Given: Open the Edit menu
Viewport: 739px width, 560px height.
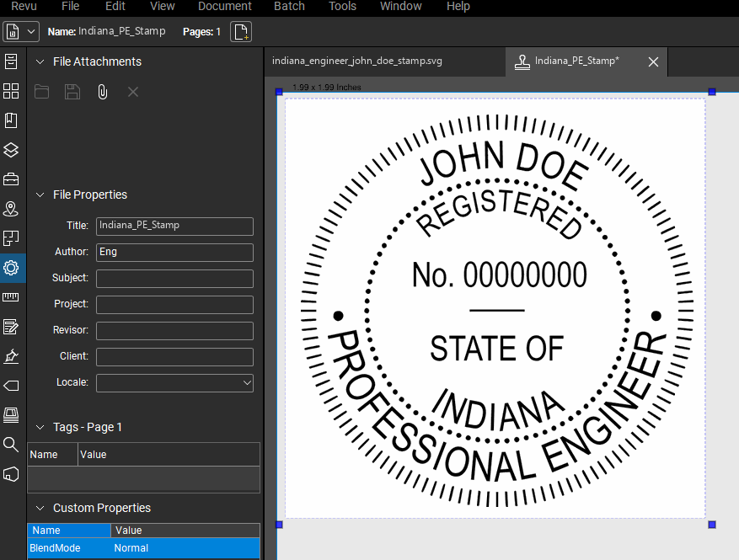Looking at the screenshot, I should click(115, 6).
